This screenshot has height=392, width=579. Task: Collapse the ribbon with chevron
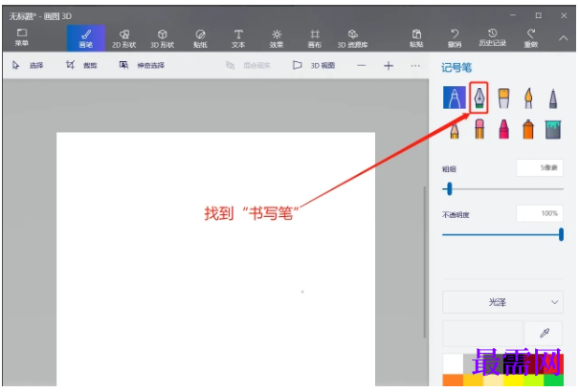click(x=563, y=38)
